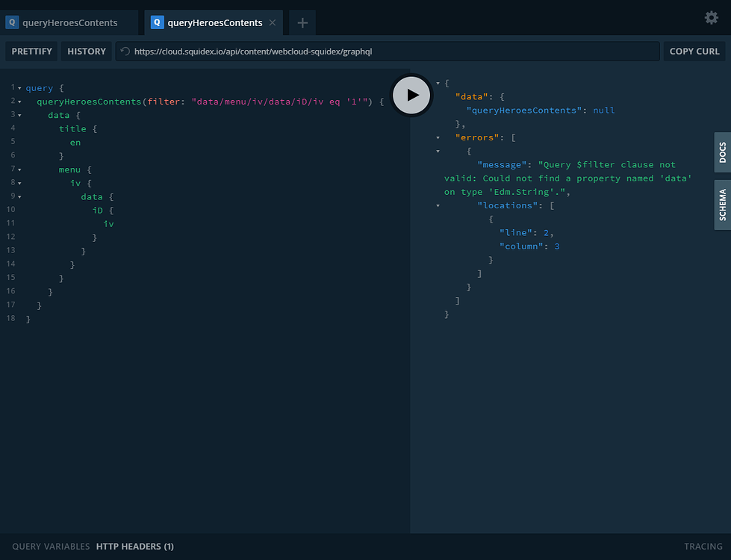Open the HTTP HEADERS tab

[x=134, y=546]
